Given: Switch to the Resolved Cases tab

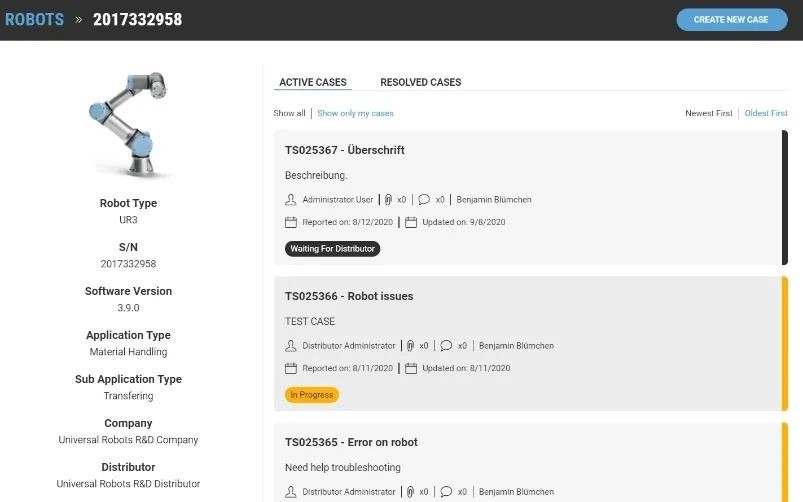Looking at the screenshot, I should tap(420, 82).
